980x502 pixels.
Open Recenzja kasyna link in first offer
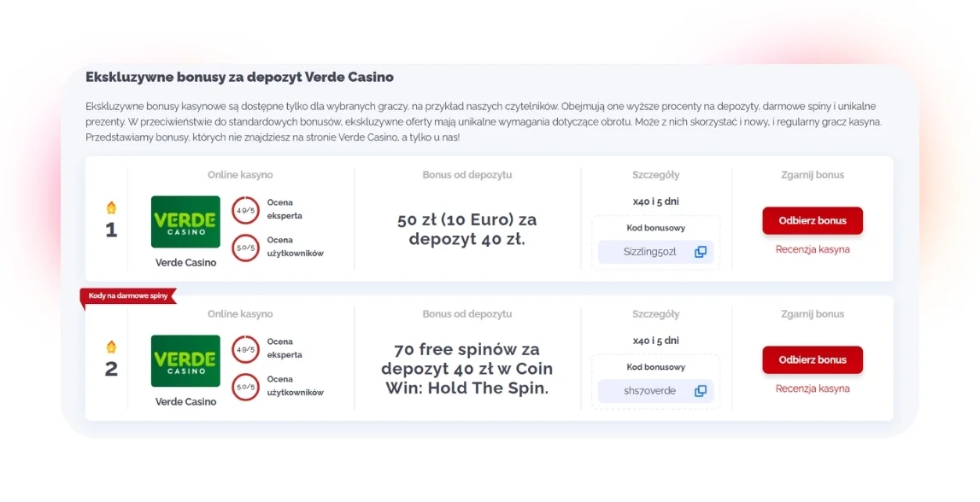pyautogui.click(x=813, y=249)
